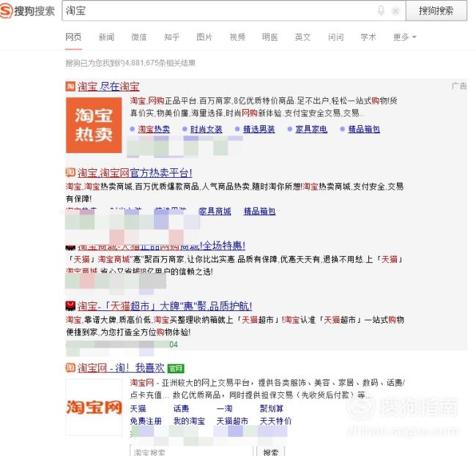Expand the 更多 dropdown
476x456 pixels.
click(404, 37)
